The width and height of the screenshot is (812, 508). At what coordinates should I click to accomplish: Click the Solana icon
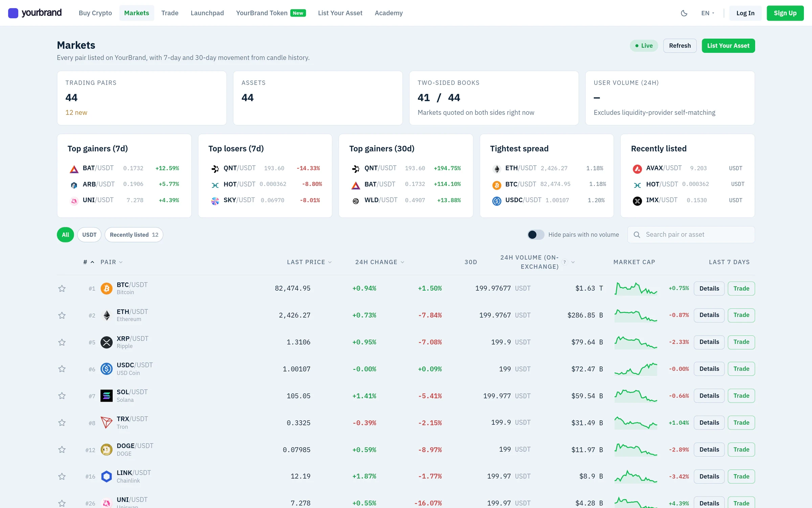pos(107,396)
